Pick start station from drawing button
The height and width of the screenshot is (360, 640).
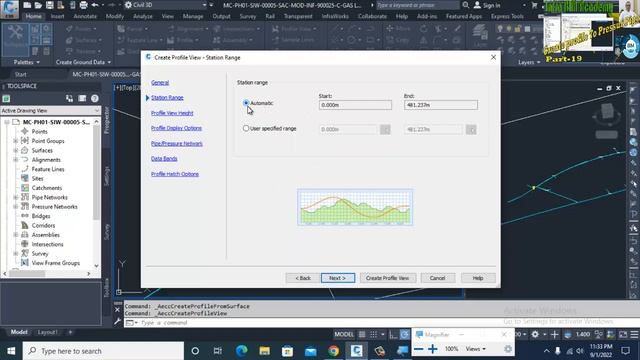[385, 129]
